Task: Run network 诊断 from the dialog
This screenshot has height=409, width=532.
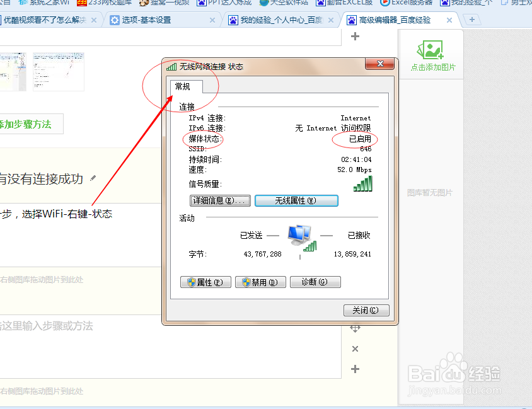Action: click(315, 282)
